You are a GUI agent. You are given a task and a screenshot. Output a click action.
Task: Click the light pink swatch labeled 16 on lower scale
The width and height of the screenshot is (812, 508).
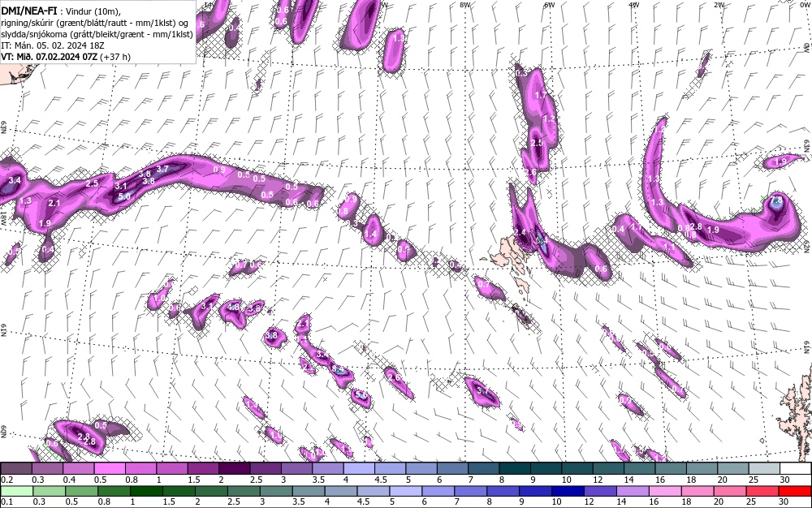(x=666, y=491)
